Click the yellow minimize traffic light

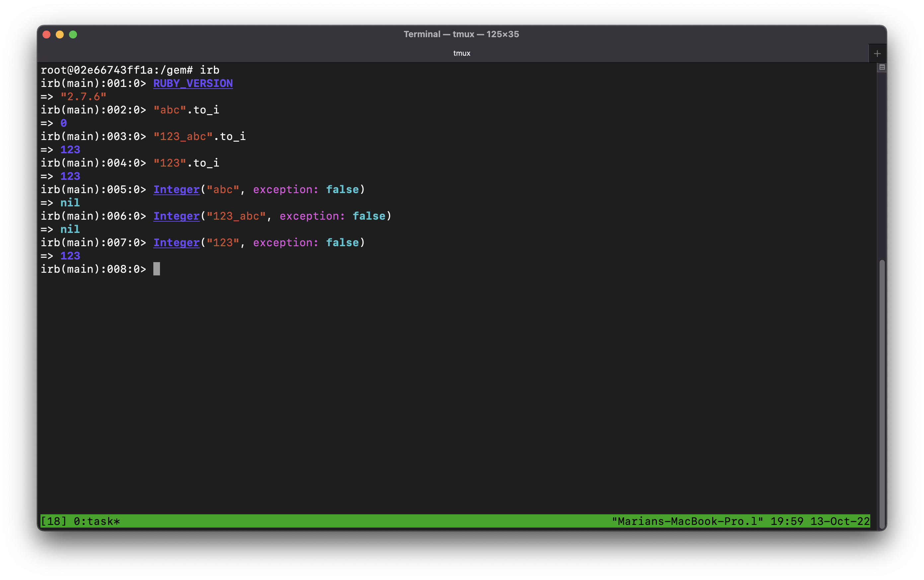point(59,35)
